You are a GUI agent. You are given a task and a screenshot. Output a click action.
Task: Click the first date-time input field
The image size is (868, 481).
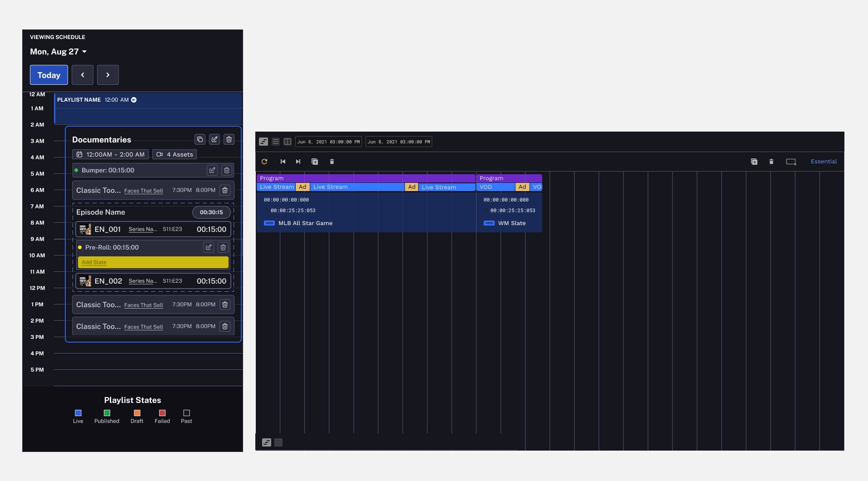(328, 142)
